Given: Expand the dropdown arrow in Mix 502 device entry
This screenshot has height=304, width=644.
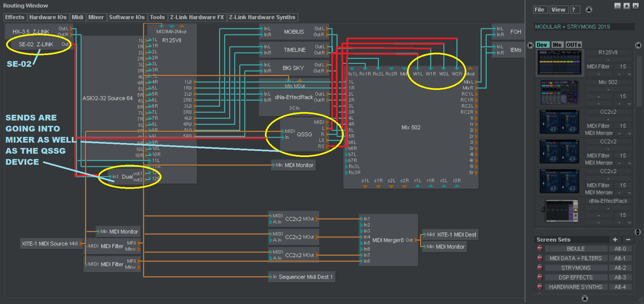Looking at the screenshot, I should pos(630,104).
